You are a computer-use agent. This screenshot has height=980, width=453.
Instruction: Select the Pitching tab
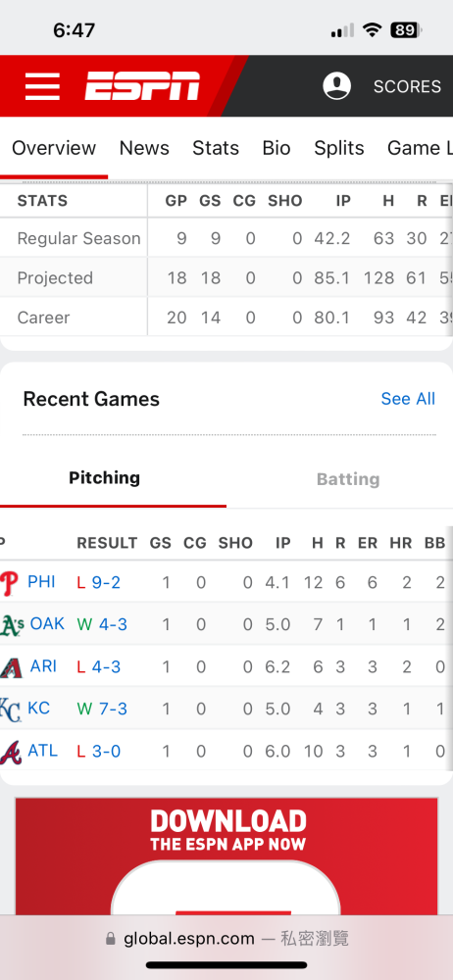(x=105, y=478)
